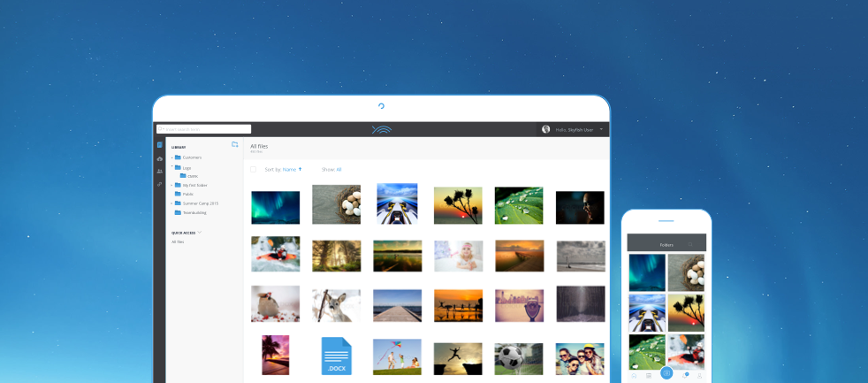Open the family flying kite thumbnail
This screenshot has width=868, height=383.
(398, 357)
